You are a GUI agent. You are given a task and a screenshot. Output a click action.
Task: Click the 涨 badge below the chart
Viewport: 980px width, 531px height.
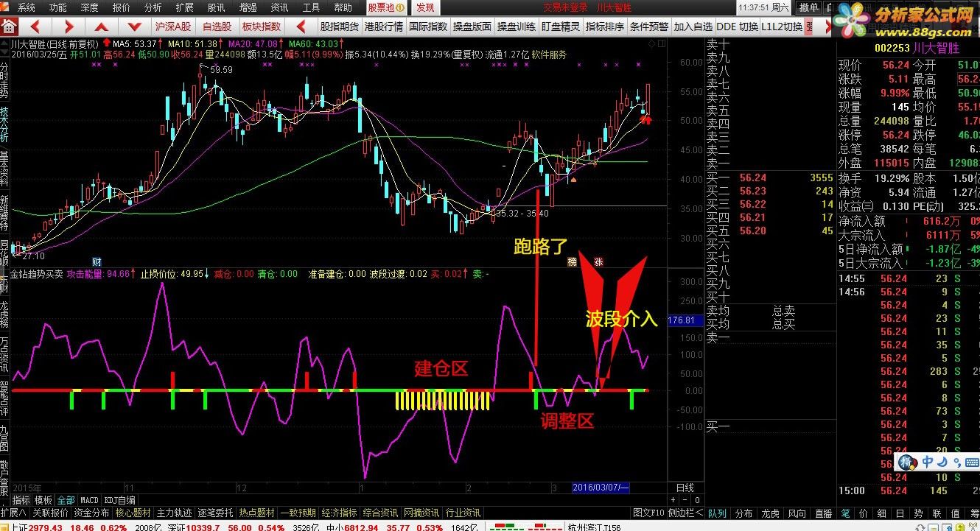pyautogui.click(x=598, y=261)
